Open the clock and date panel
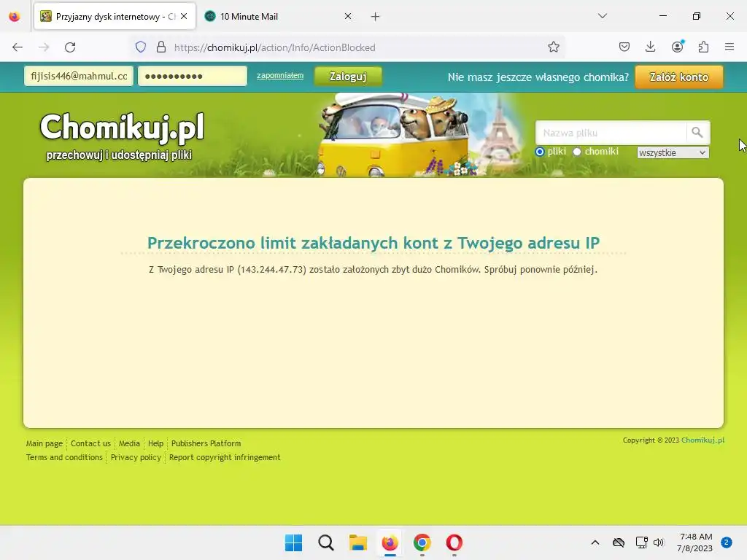The height and width of the screenshot is (560, 747). point(695,542)
